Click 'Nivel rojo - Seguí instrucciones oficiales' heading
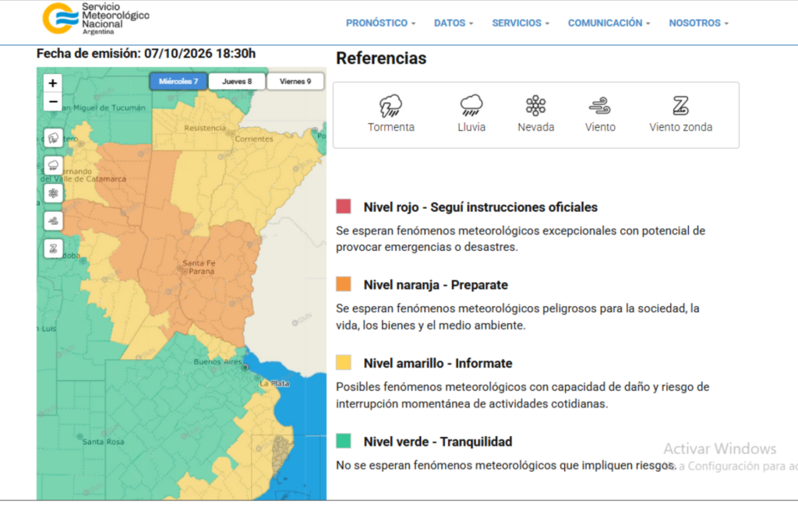 point(480,207)
